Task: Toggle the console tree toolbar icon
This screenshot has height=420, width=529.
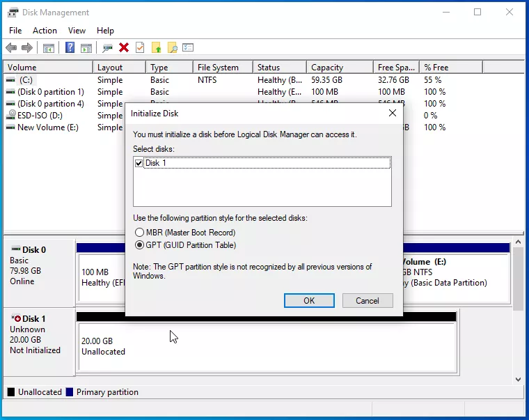Action: (49, 48)
